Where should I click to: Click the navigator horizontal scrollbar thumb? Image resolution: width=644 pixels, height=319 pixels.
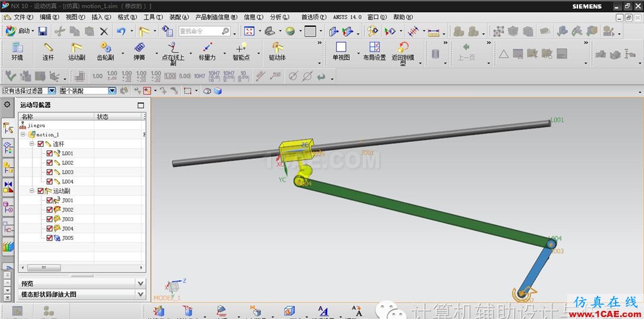click(x=43, y=268)
